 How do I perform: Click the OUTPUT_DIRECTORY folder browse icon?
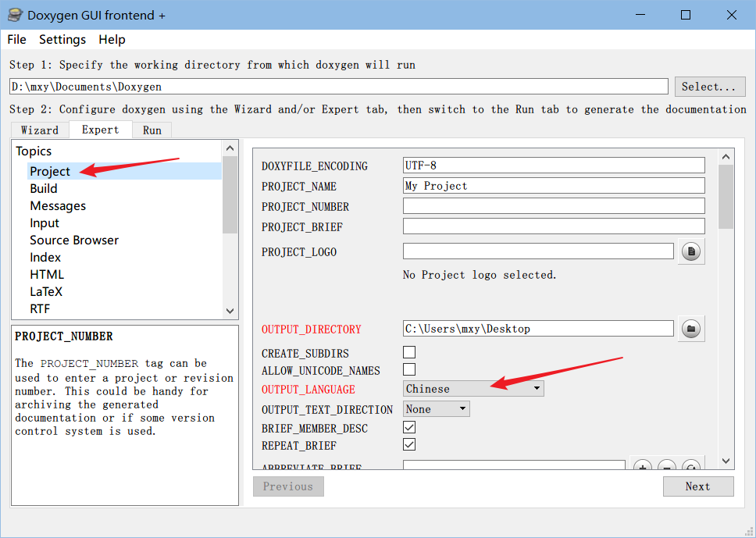click(x=690, y=329)
